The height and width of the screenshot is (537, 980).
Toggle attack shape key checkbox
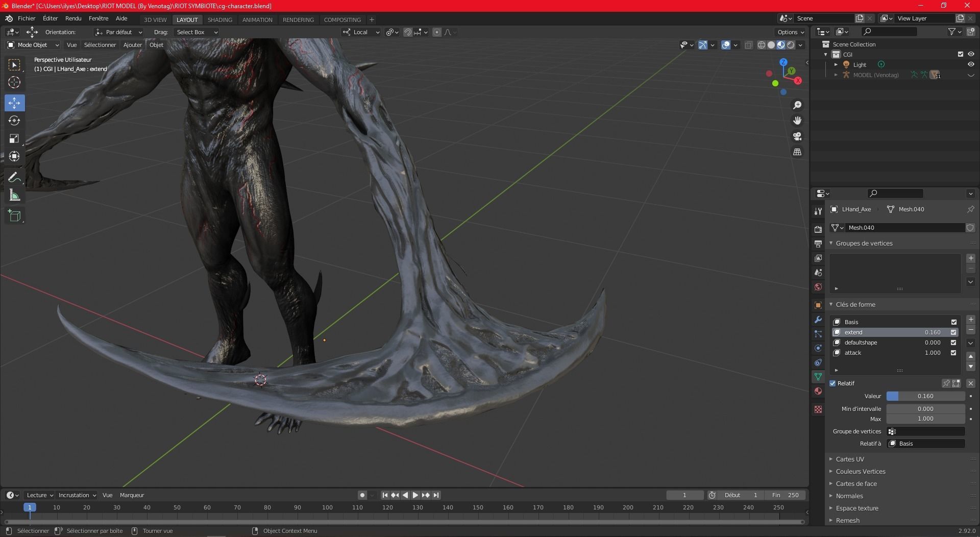[953, 353]
